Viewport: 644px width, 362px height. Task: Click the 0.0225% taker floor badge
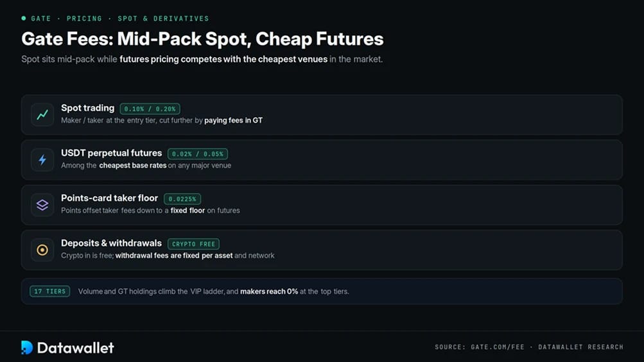coord(182,199)
